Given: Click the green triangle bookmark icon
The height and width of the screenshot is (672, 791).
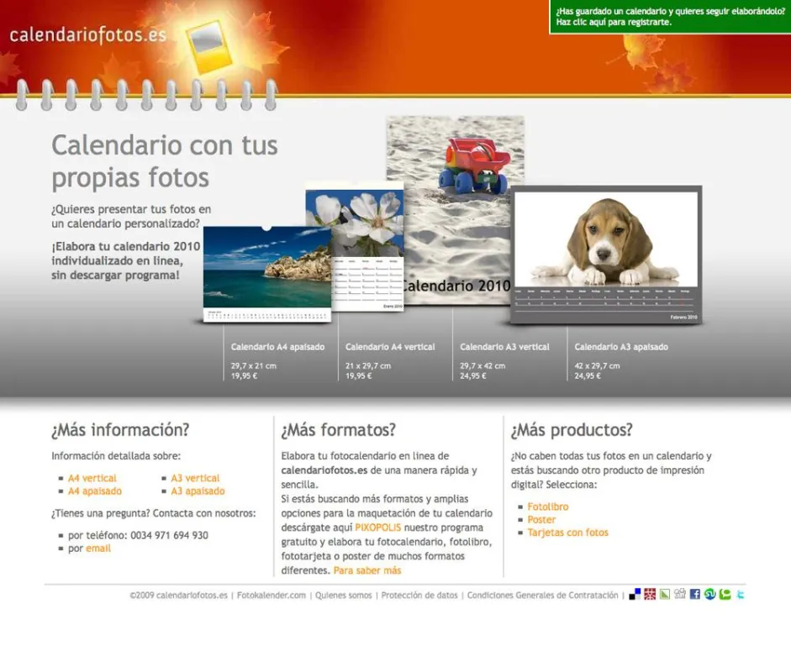Looking at the screenshot, I should point(665,595).
